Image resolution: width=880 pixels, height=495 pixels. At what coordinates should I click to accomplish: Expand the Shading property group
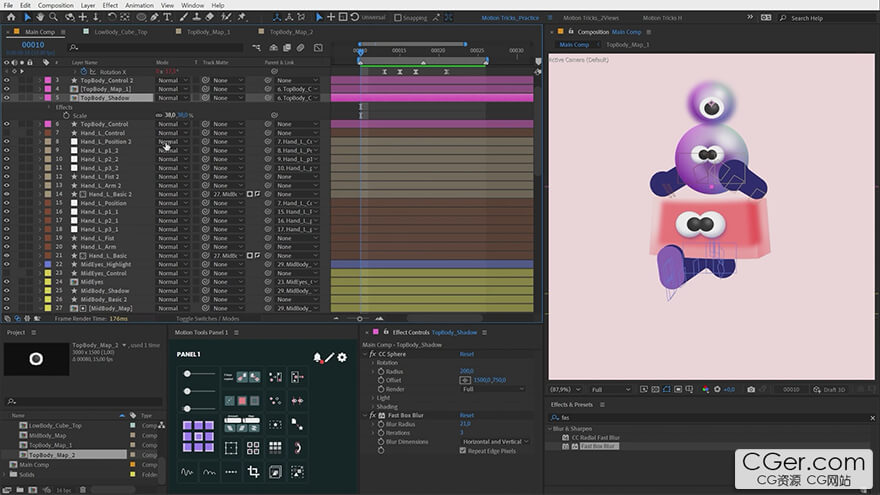(373, 407)
